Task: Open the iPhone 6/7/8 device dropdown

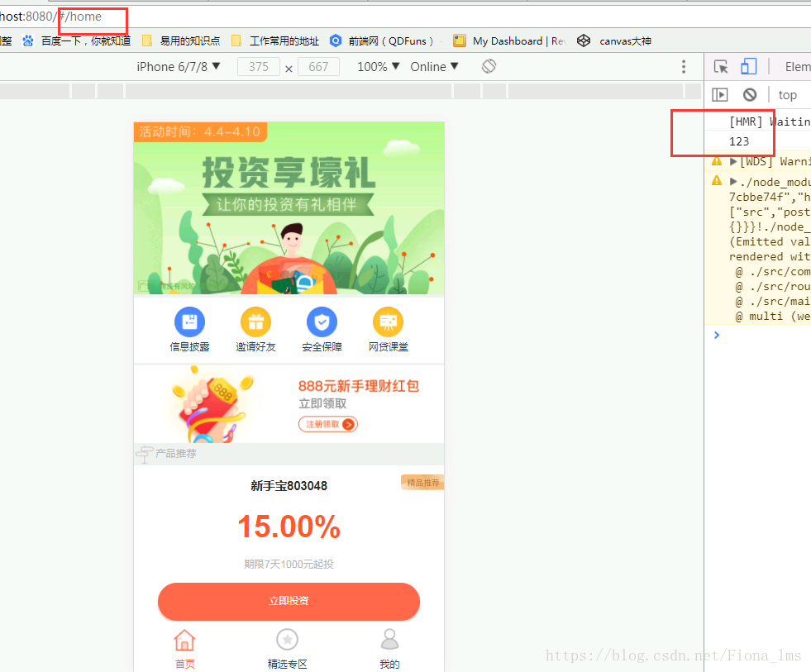Action: [x=176, y=66]
